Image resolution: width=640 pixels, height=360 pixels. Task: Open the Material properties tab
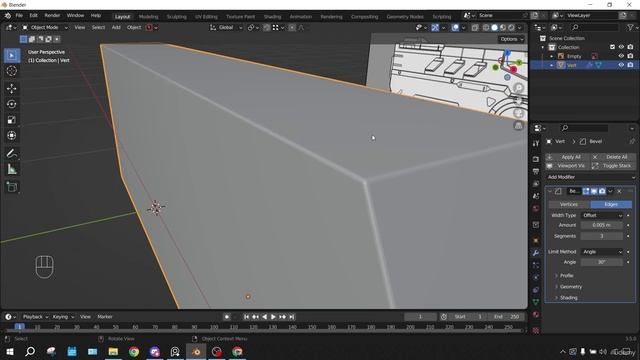point(536,314)
